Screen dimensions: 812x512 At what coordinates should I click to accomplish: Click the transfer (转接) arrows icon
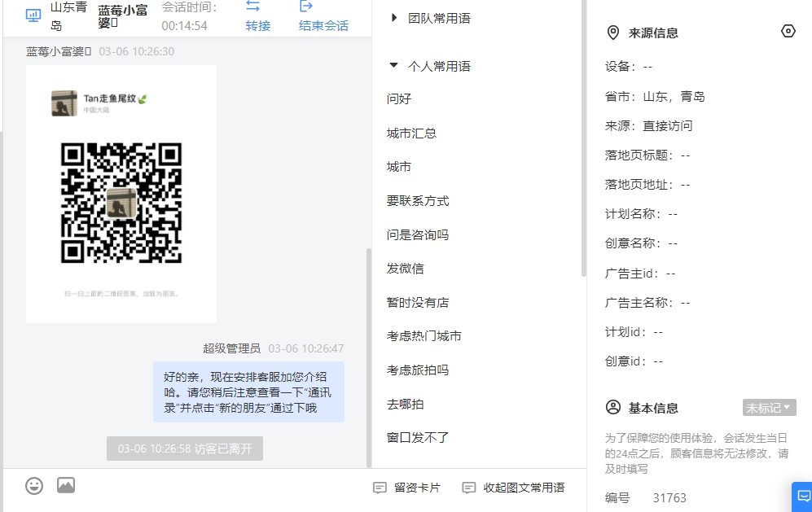252,7
